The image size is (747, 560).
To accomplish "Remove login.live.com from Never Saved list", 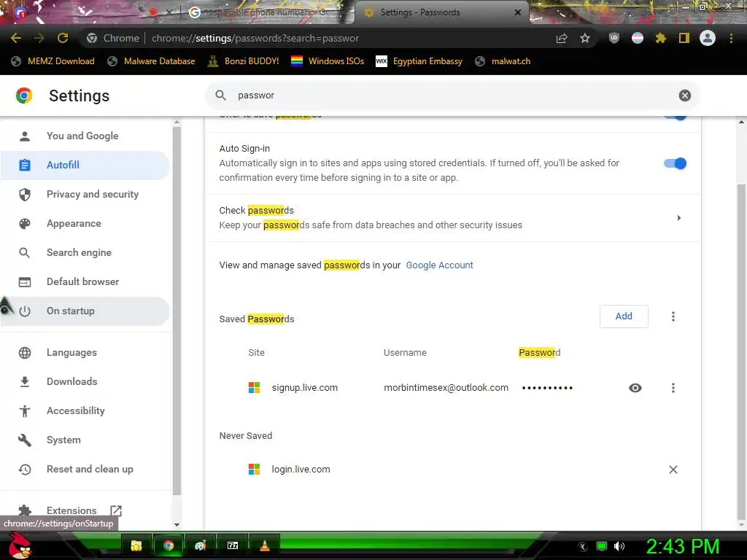I will [x=673, y=470].
